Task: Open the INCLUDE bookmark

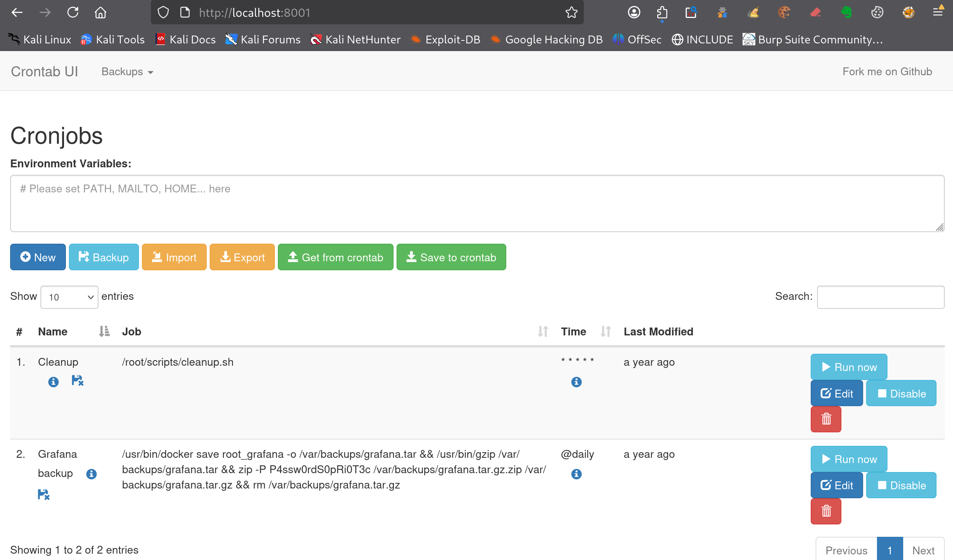Action: pos(702,39)
